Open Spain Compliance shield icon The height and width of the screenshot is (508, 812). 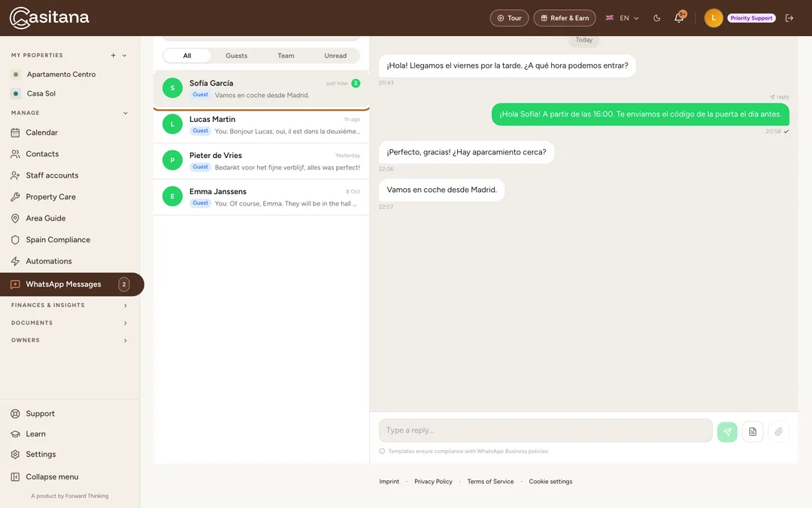(x=15, y=240)
